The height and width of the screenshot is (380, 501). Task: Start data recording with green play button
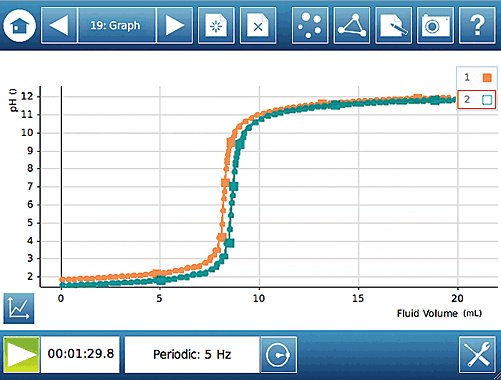tap(21, 354)
